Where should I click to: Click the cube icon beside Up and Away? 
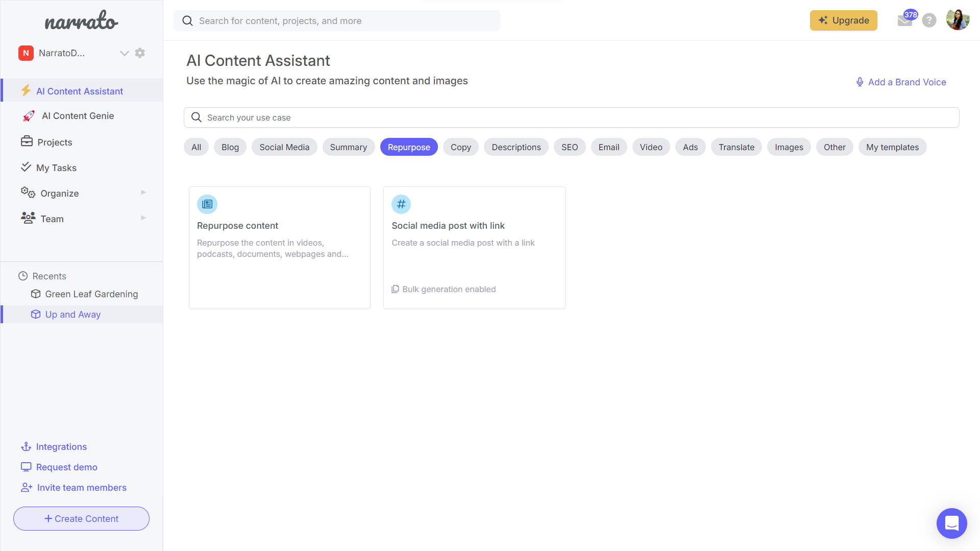(36, 314)
